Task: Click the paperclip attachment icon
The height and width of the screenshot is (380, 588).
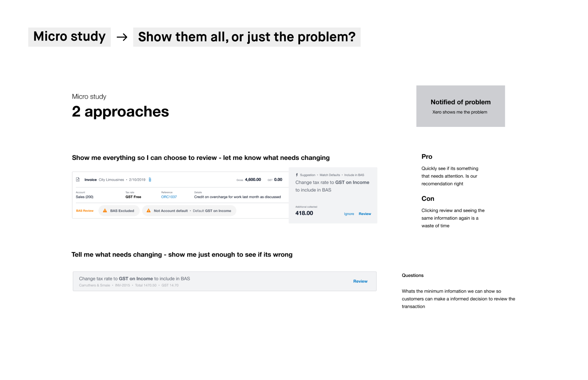Action: (150, 180)
